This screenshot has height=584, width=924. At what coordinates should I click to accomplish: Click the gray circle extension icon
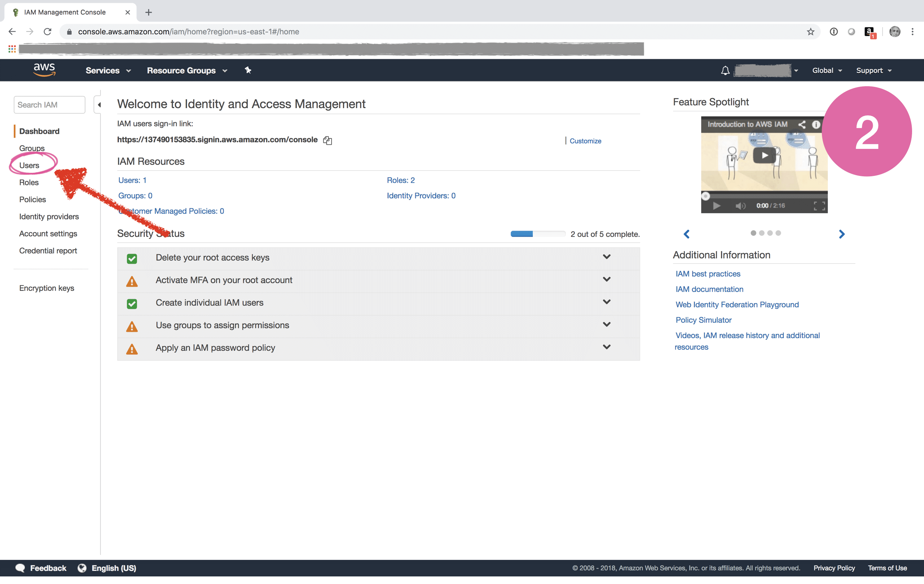point(852,32)
